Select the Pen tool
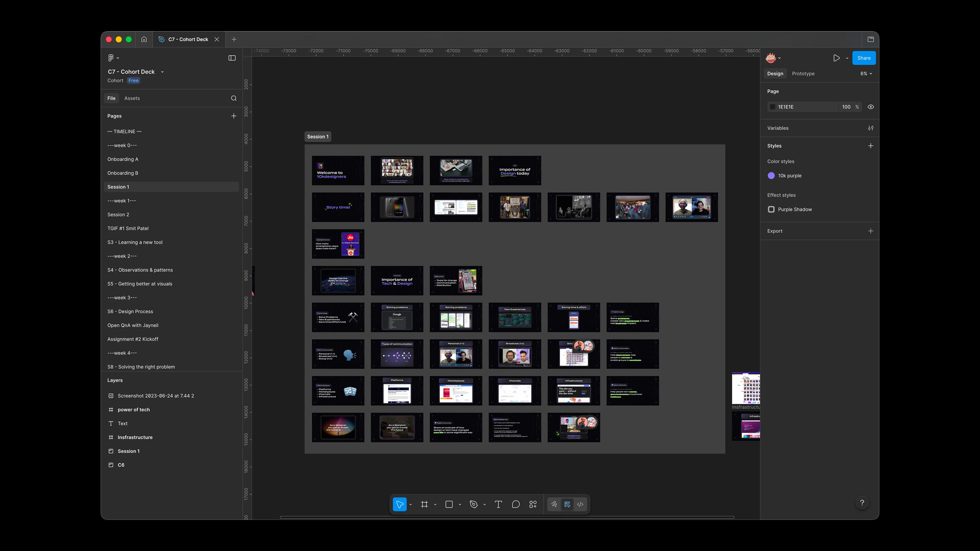The width and height of the screenshot is (980, 551). pos(474,504)
